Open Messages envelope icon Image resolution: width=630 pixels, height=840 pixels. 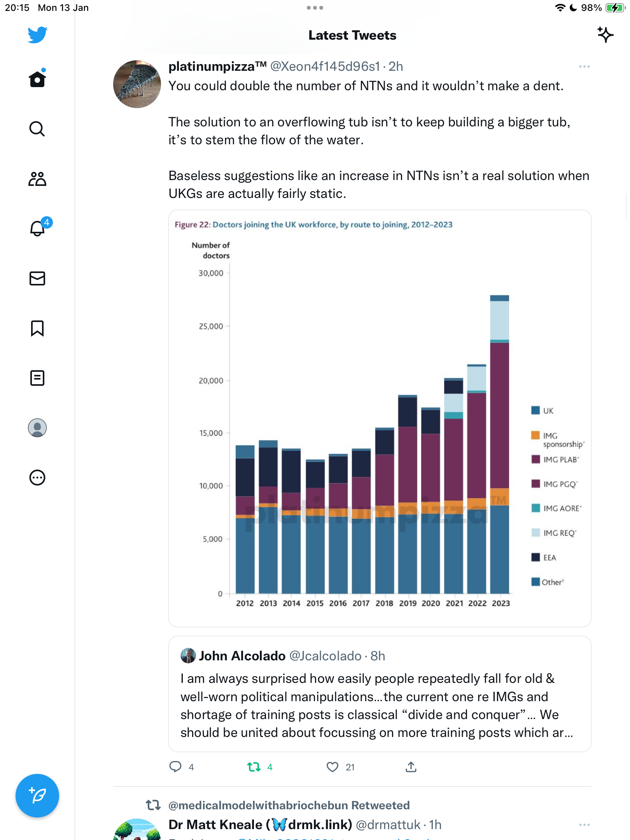(x=37, y=278)
